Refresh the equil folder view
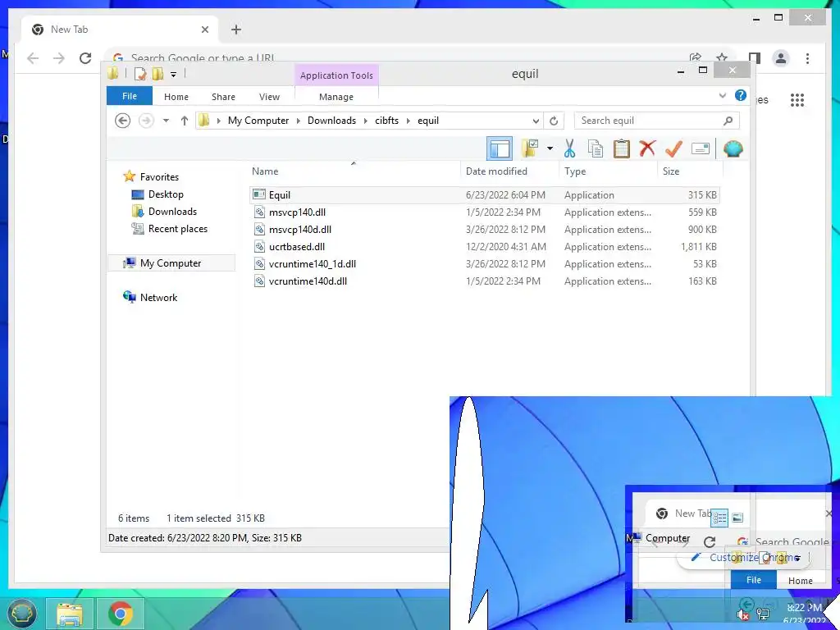 pyautogui.click(x=554, y=121)
